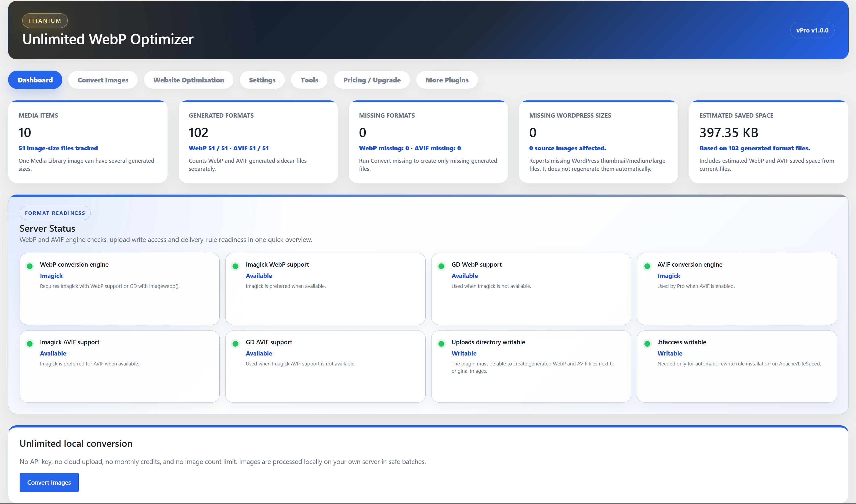Click 'Used by Pro when AVIF is enabled.' note
This screenshot has height=504, width=856.
tap(696, 286)
